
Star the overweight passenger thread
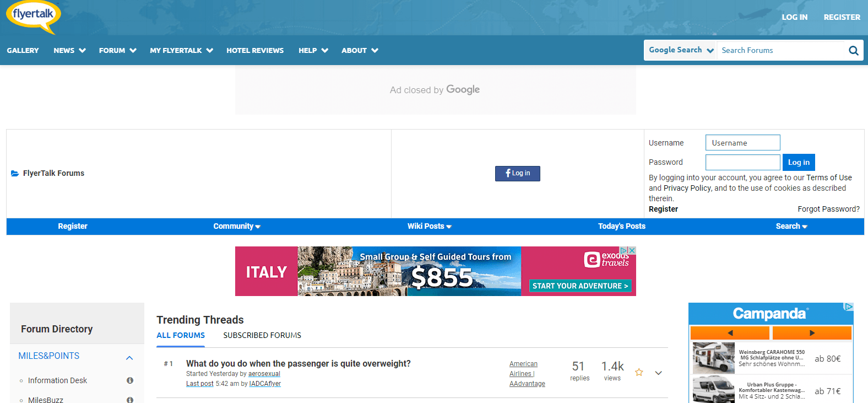coord(639,373)
